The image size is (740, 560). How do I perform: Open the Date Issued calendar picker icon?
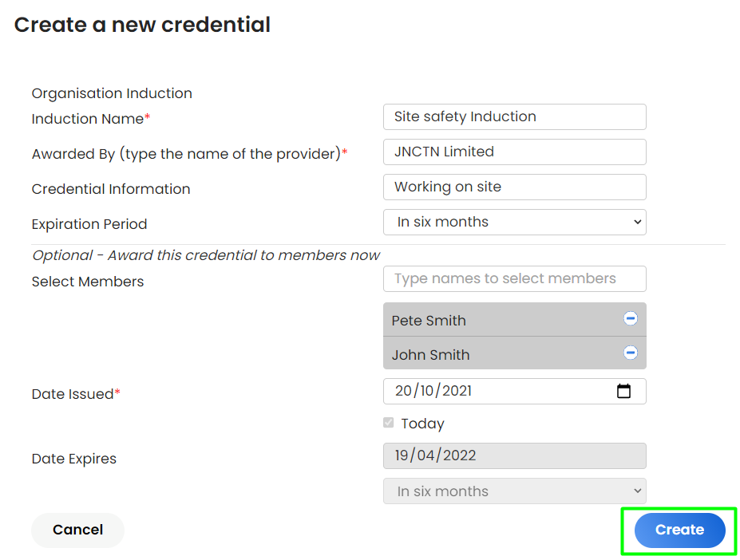click(x=623, y=391)
